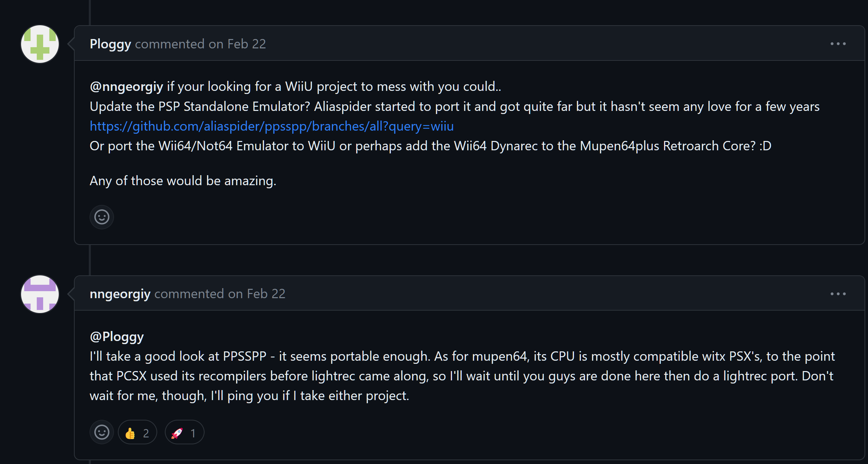This screenshot has width=868, height=464.
Task: Open the nngeorgiy username link in the comment header
Action: point(120,294)
